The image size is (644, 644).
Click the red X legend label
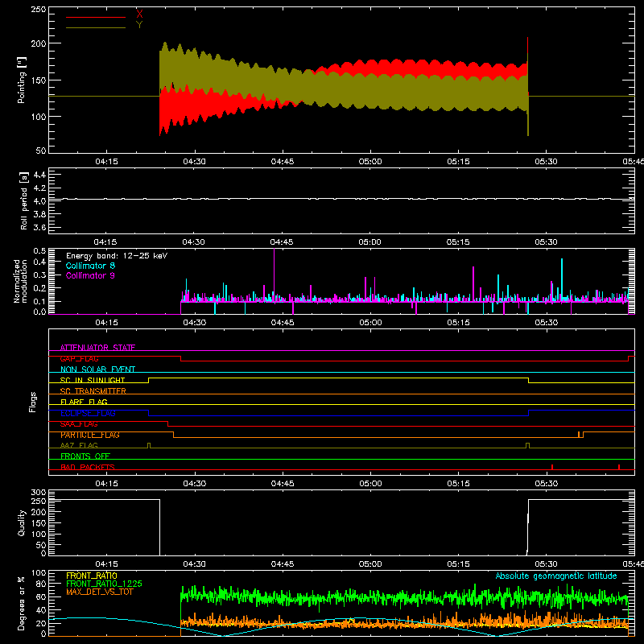[x=139, y=14]
